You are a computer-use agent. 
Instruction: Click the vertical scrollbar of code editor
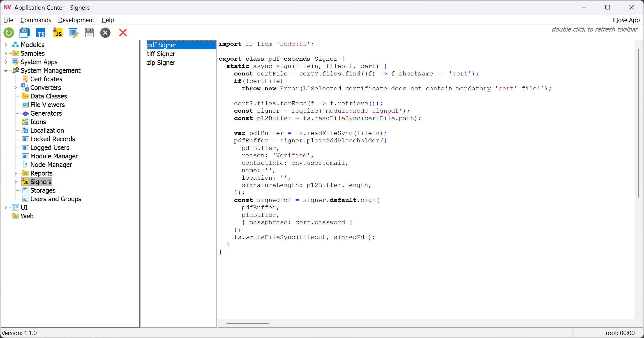[638, 123]
